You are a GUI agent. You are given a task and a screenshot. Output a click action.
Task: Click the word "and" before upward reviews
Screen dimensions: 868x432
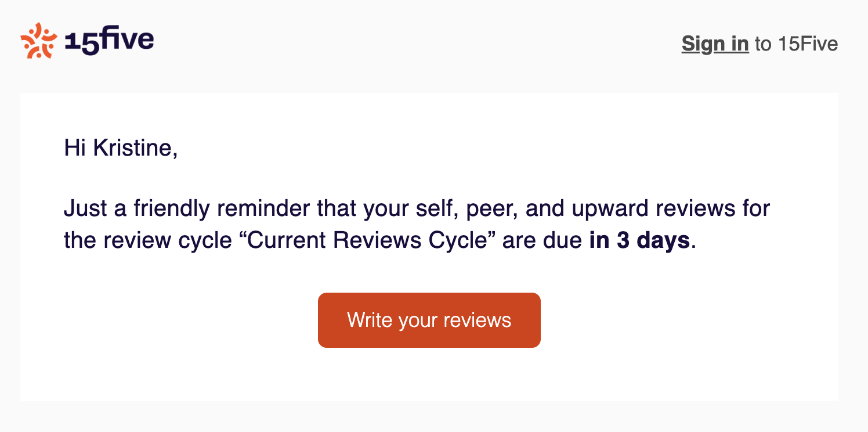tap(545, 208)
